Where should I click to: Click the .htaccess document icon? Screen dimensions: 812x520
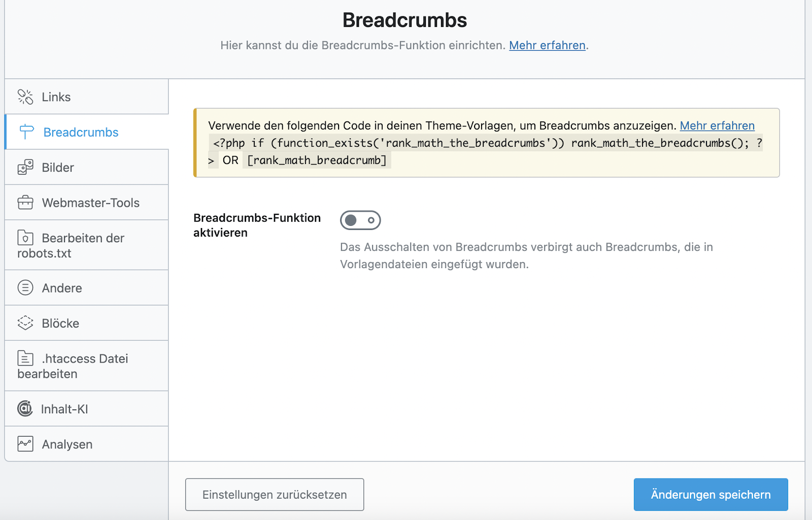pyautogui.click(x=25, y=359)
